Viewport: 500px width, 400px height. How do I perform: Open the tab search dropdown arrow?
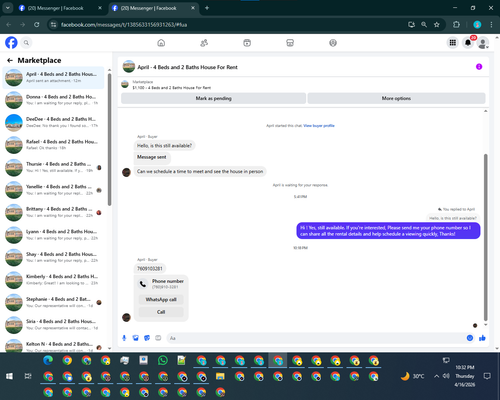click(7, 8)
